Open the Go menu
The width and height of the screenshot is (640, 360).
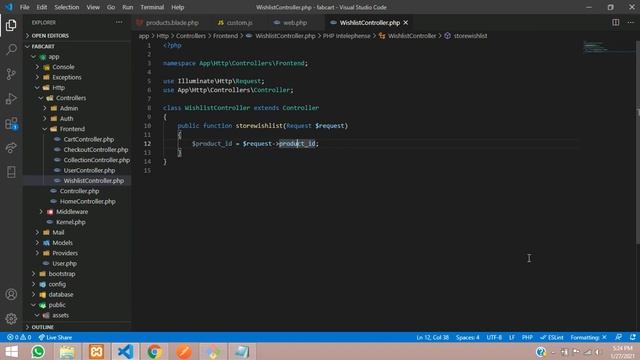111,7
